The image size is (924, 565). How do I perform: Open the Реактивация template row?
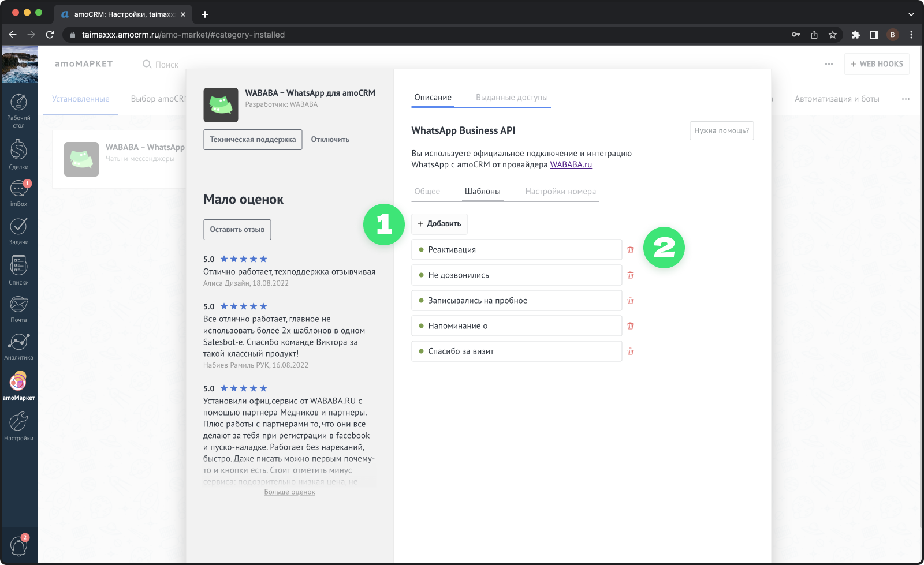(x=517, y=250)
